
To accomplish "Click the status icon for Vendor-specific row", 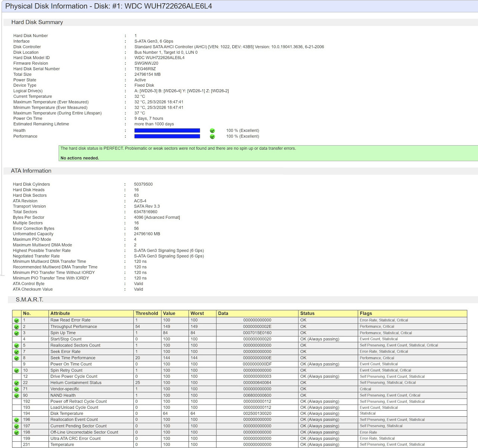I will [x=16, y=389].
